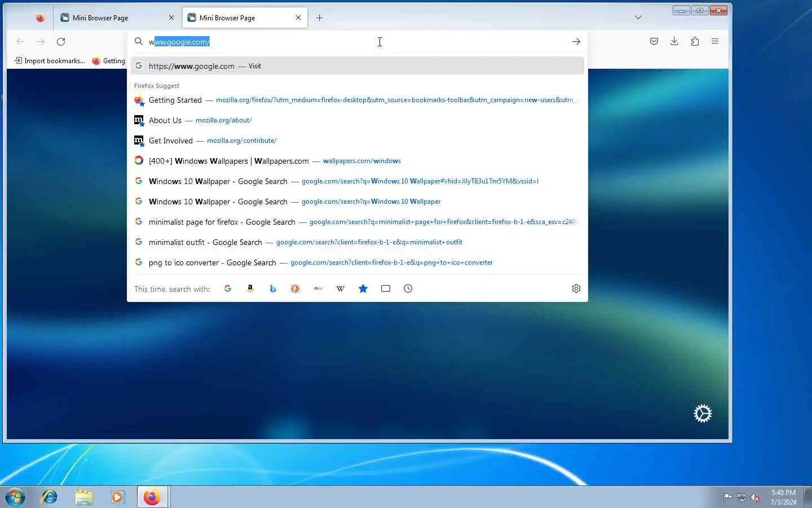Search history with the clock icon

pyautogui.click(x=408, y=288)
